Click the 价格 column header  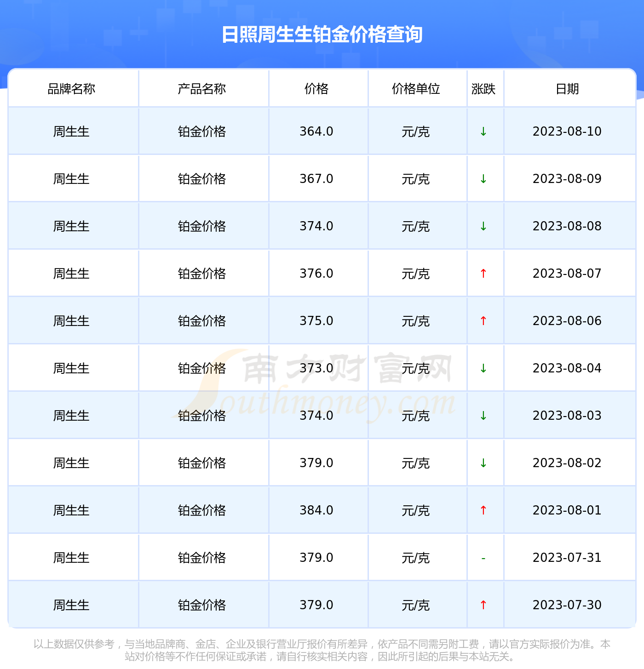coord(316,89)
